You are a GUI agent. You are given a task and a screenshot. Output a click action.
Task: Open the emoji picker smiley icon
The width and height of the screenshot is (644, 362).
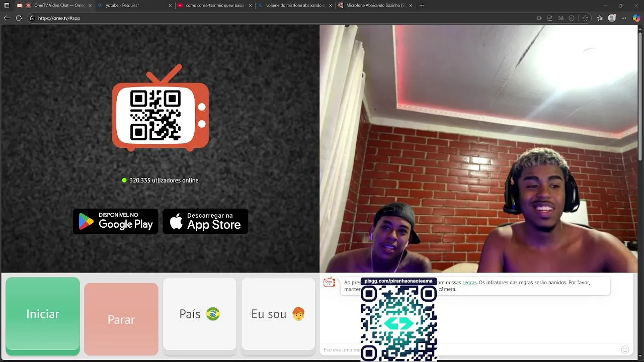click(625, 349)
